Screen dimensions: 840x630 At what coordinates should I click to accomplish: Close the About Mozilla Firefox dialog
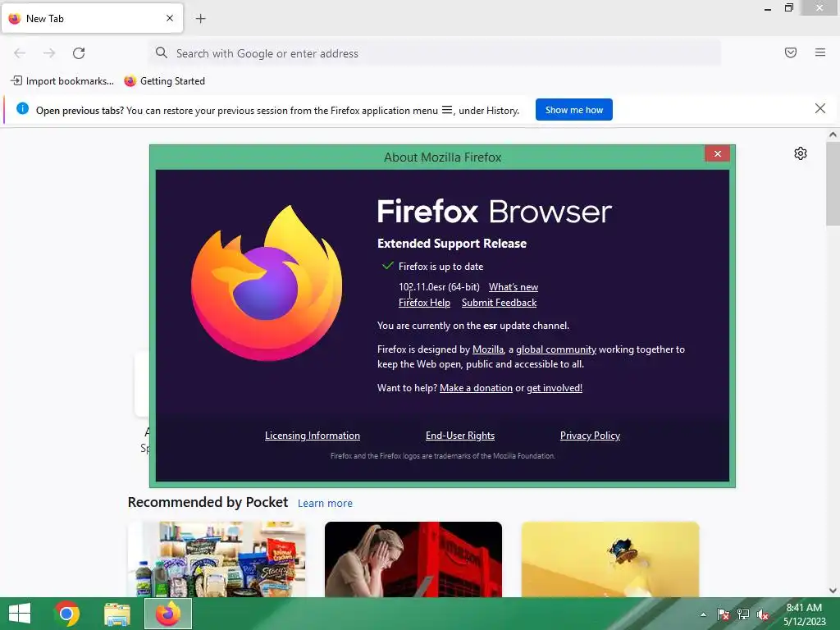coord(717,153)
